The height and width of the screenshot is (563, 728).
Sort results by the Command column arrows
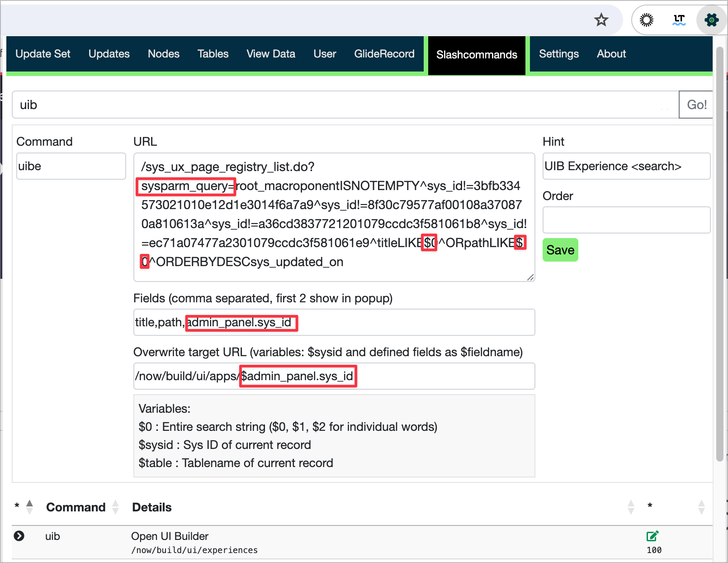pyautogui.click(x=116, y=507)
